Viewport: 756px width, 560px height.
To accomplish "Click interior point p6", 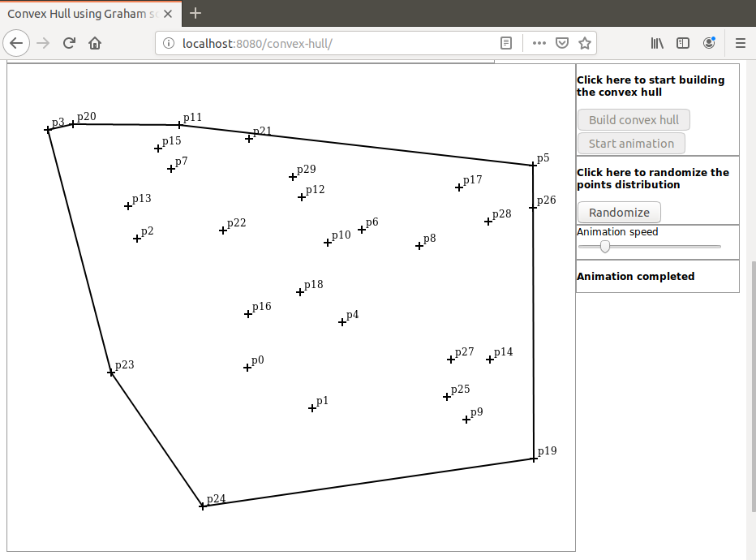I will point(362,230).
